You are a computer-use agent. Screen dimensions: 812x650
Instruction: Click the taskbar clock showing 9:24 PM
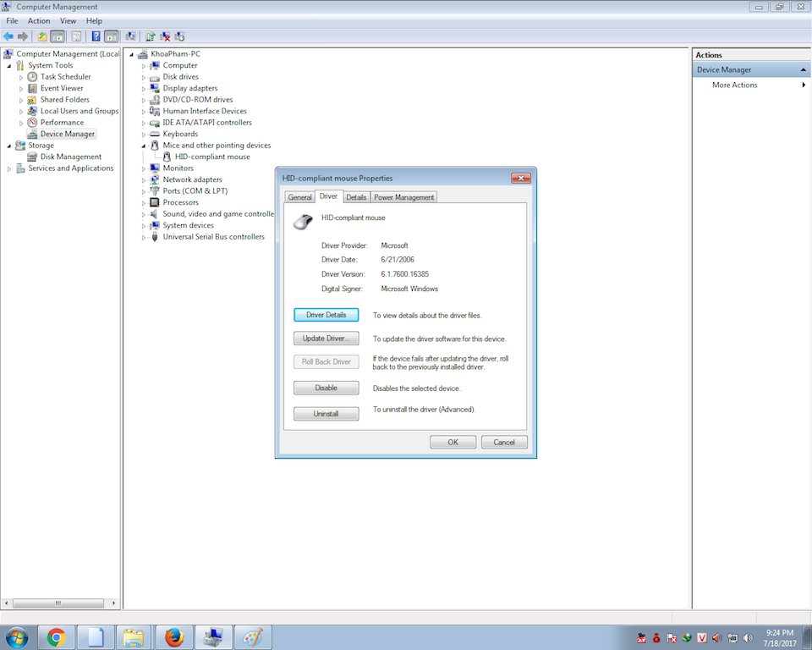[x=780, y=637]
